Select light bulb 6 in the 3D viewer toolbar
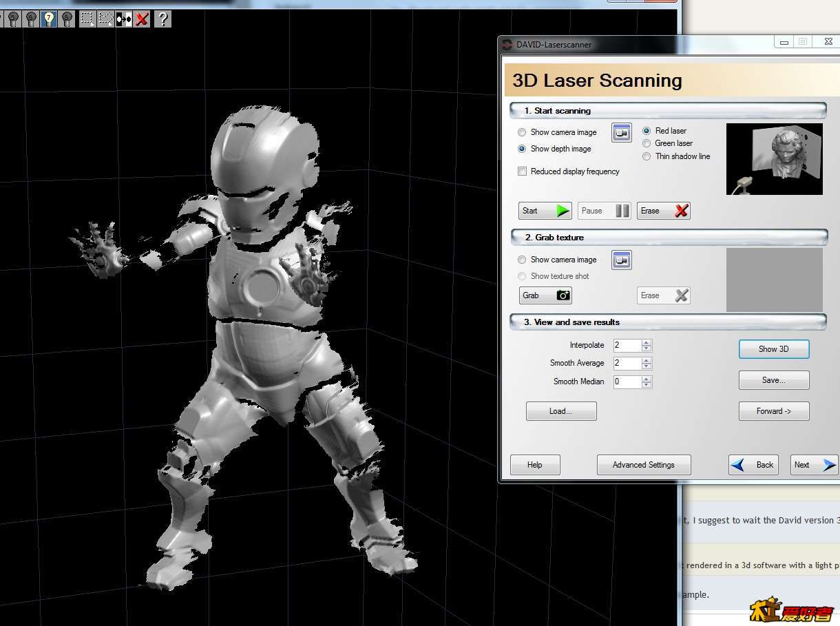The width and height of the screenshot is (840, 626). [32, 19]
